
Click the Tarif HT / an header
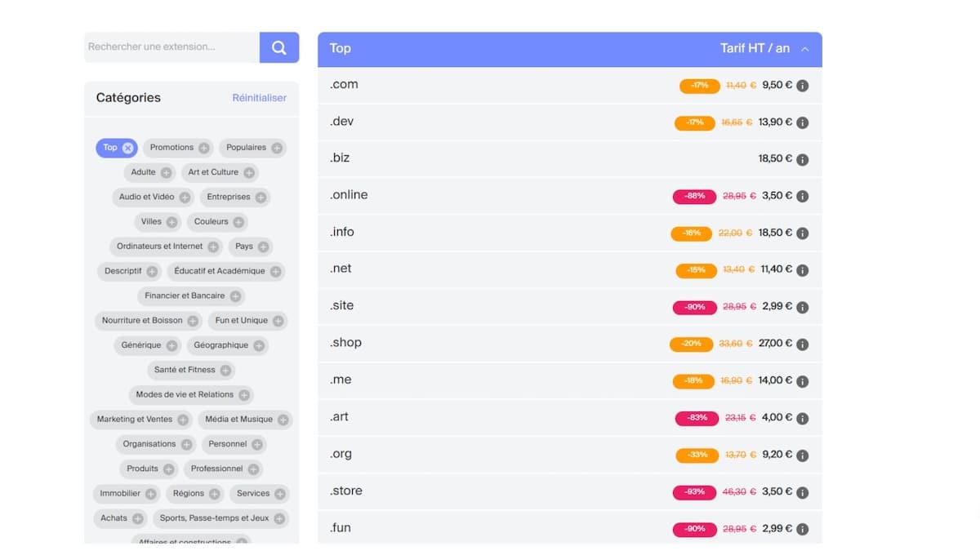[x=755, y=48]
